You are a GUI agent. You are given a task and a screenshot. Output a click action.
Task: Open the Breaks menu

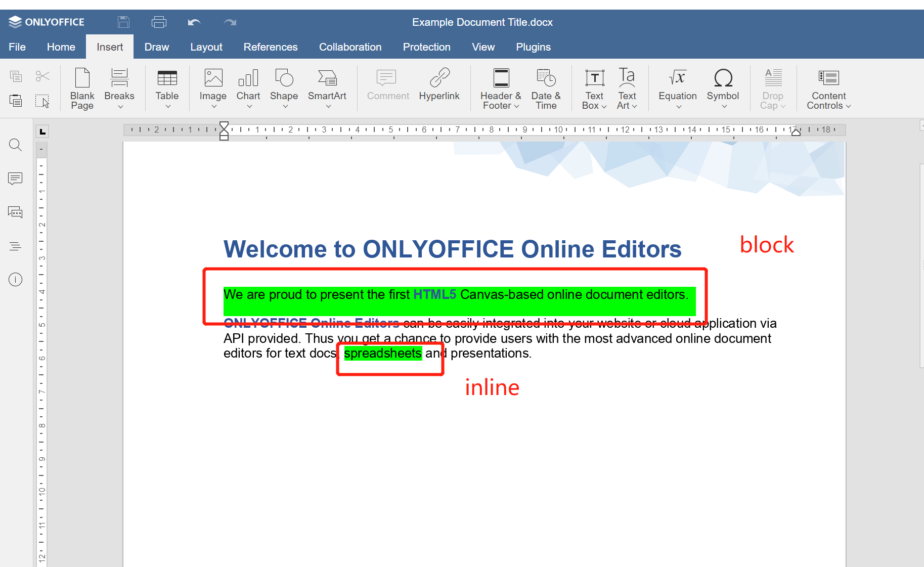click(119, 89)
